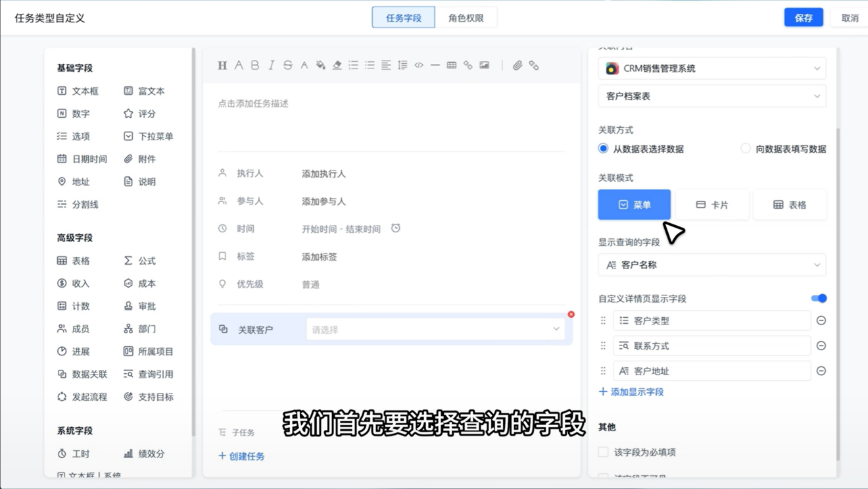868x489 pixels.
Task: Open the 客户名称 query field dropdown
Action: [x=712, y=265]
